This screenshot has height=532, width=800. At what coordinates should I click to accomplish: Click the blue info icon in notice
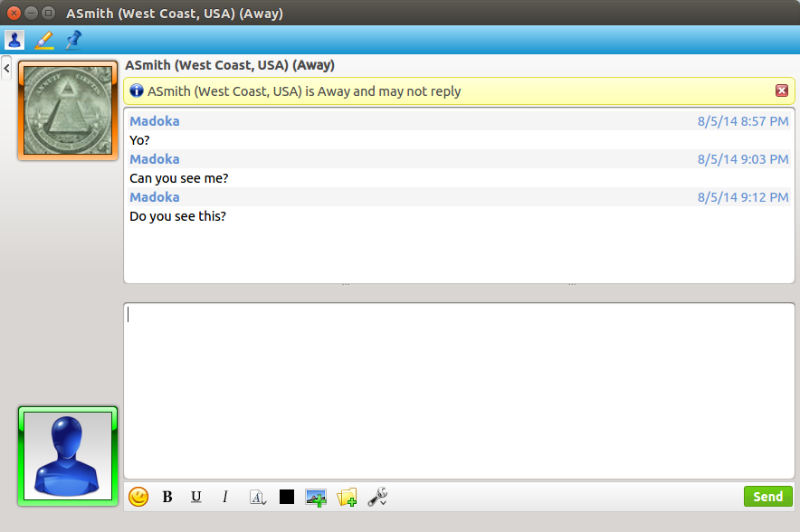(137, 90)
